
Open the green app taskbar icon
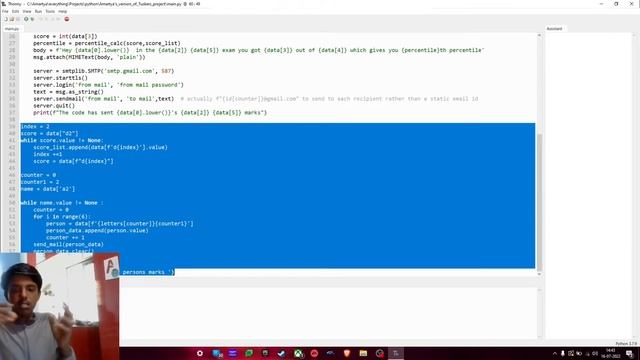(x=249, y=353)
